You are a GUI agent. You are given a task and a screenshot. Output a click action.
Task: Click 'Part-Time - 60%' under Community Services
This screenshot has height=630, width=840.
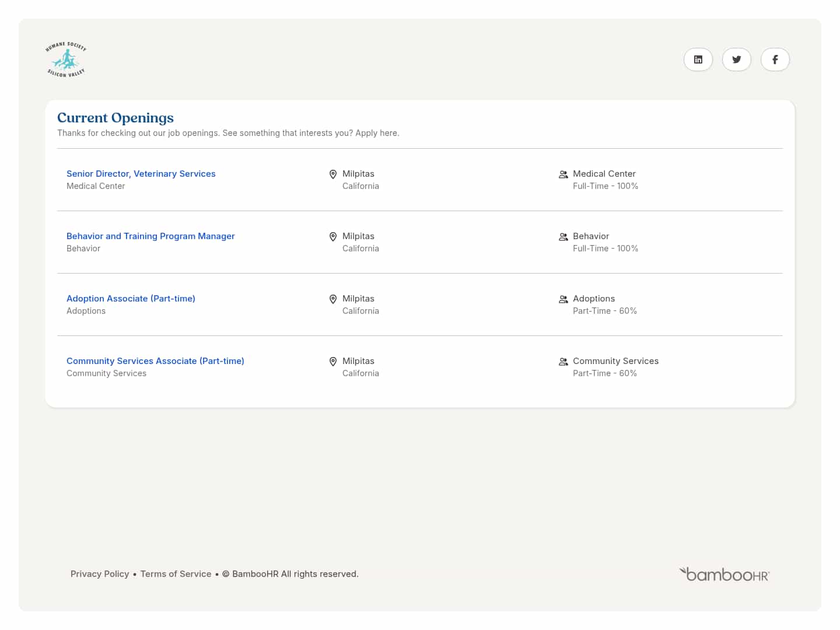click(605, 373)
